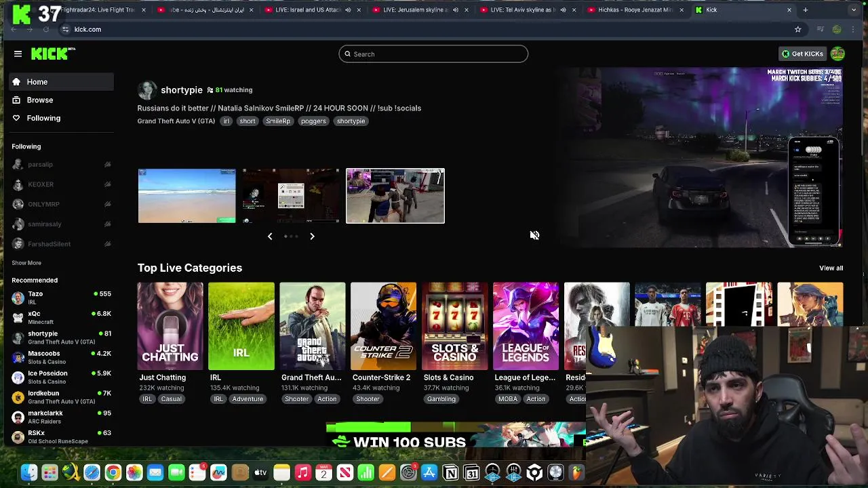Select Following in the sidebar
Image resolution: width=868 pixels, height=488 pixels.
[x=62, y=118]
